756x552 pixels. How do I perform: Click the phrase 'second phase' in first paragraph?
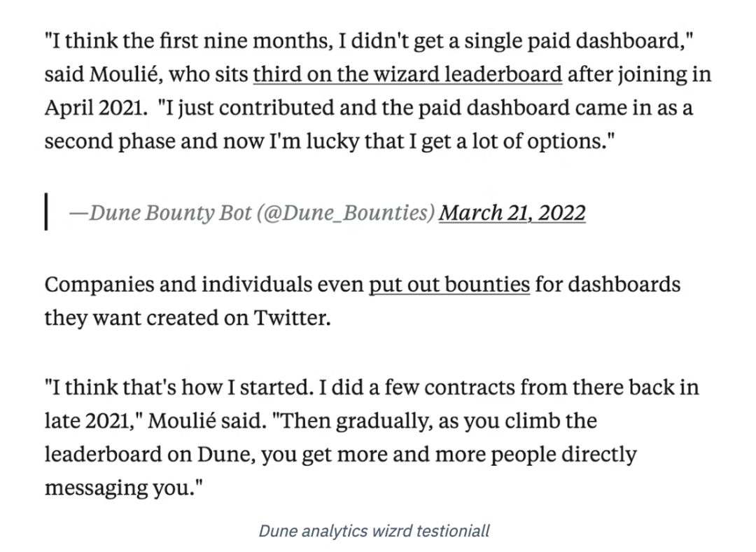point(103,142)
